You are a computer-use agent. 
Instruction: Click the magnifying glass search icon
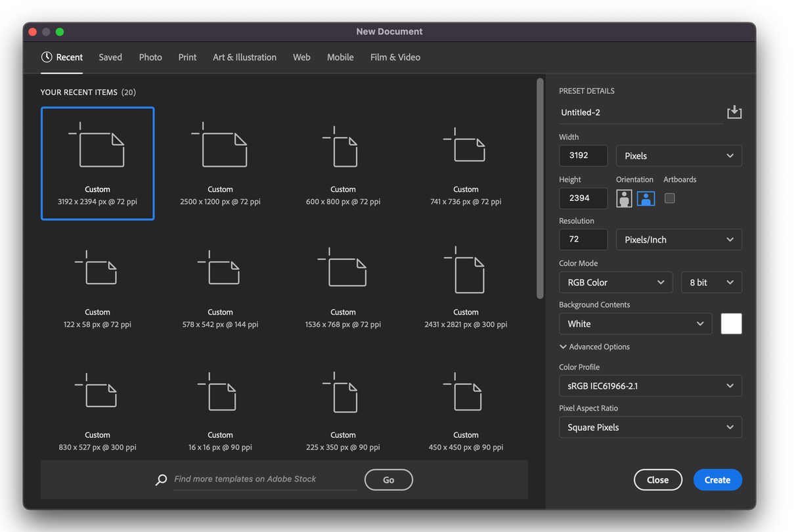coord(161,480)
